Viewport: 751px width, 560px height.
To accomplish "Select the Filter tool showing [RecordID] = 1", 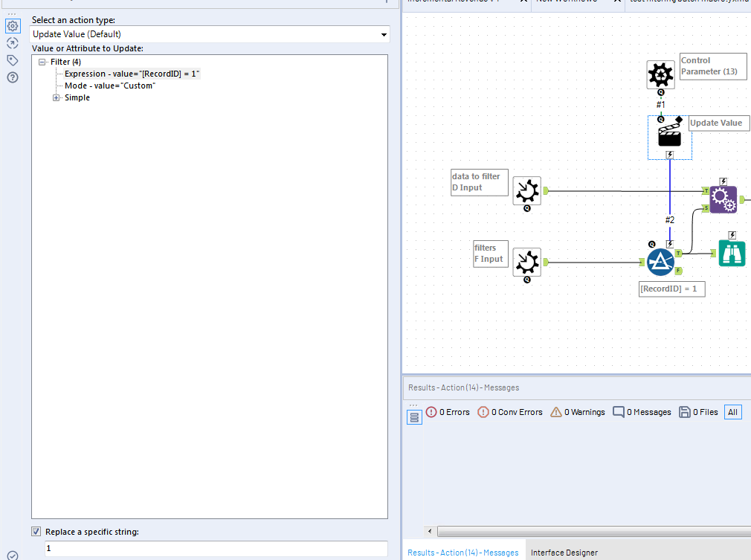I will pos(660,262).
